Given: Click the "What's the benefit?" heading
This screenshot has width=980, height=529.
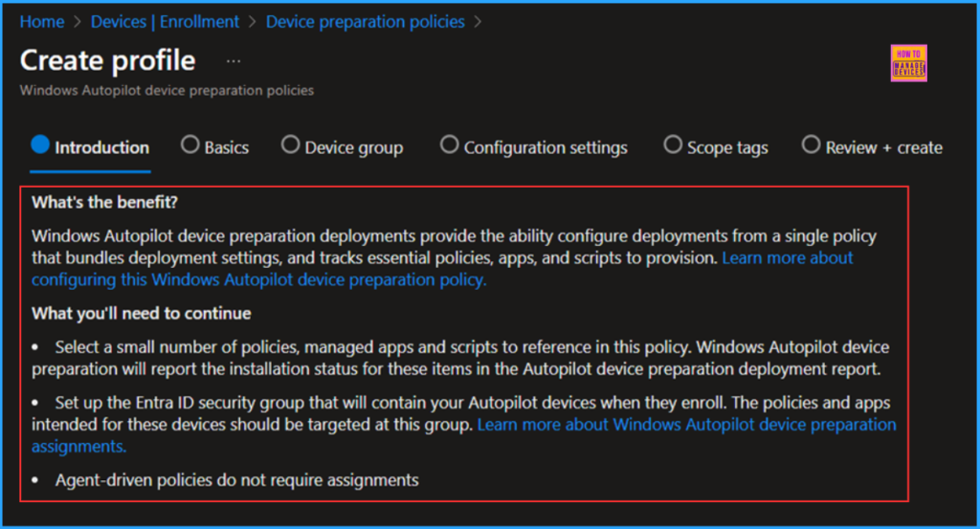Looking at the screenshot, I should [x=104, y=203].
